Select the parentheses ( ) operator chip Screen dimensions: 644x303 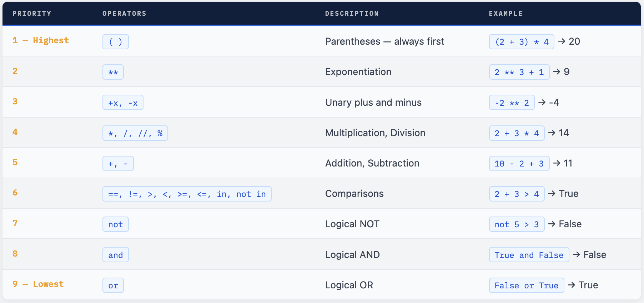[115, 42]
